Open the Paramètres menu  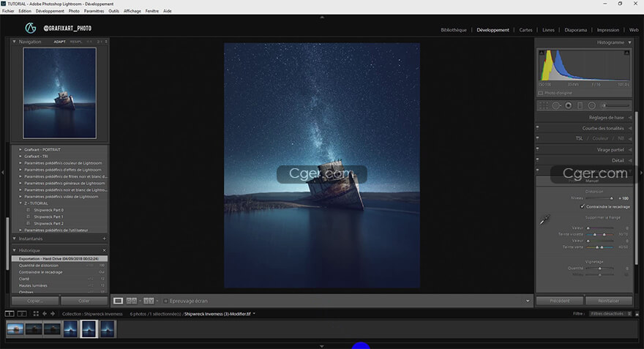pyautogui.click(x=94, y=11)
